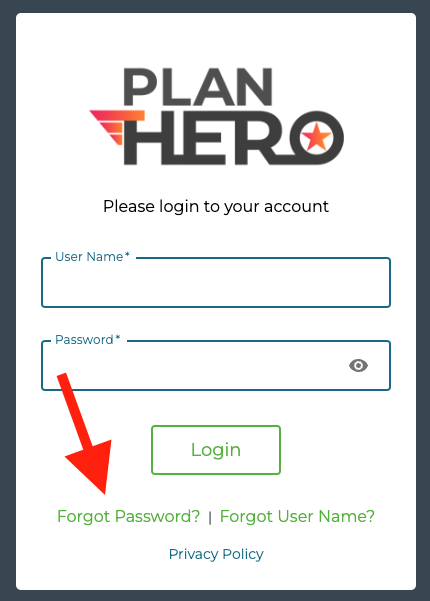Click the PLAN word in the logo
Screen dimensions: 430x601
198,87
